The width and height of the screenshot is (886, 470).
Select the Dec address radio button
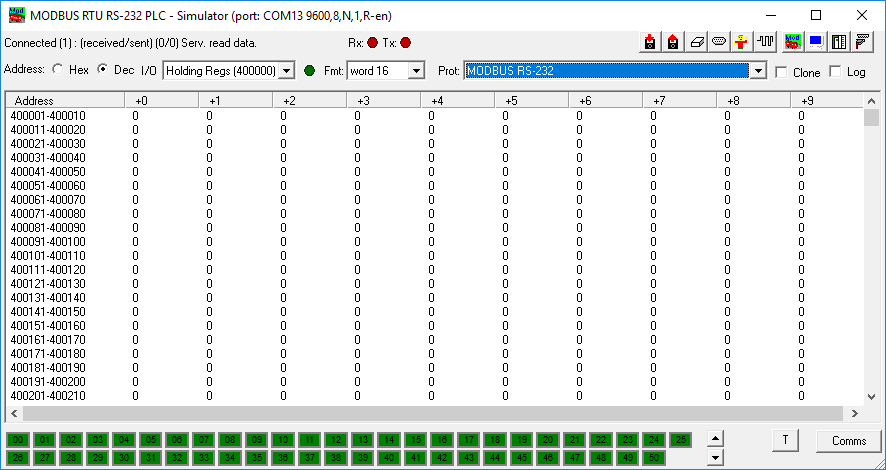coord(102,70)
